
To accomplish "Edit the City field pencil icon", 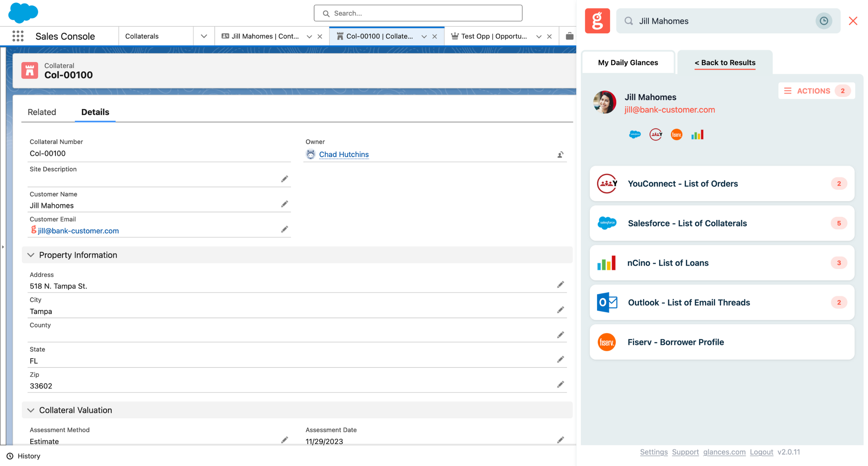I will (x=560, y=310).
